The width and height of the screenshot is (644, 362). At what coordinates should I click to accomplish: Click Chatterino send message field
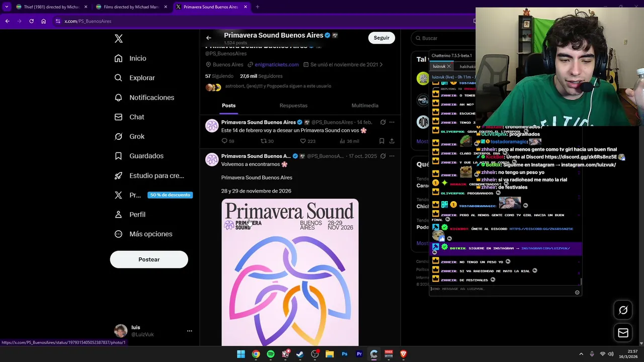[x=502, y=289]
